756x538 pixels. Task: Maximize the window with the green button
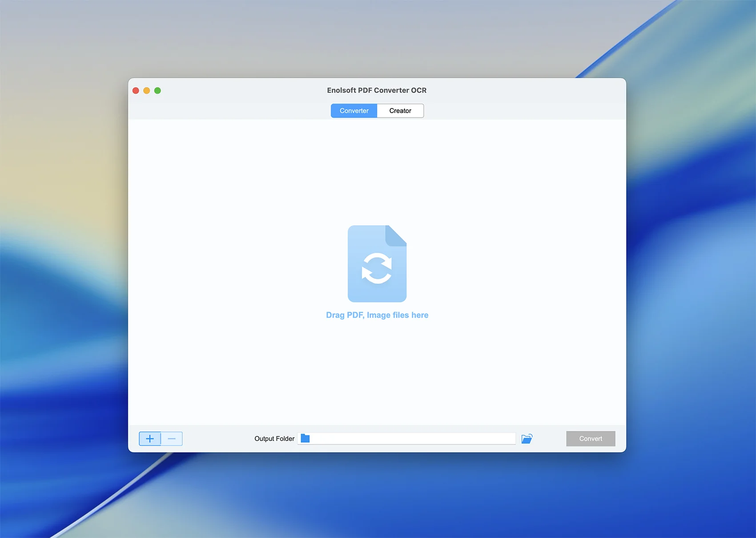(157, 91)
